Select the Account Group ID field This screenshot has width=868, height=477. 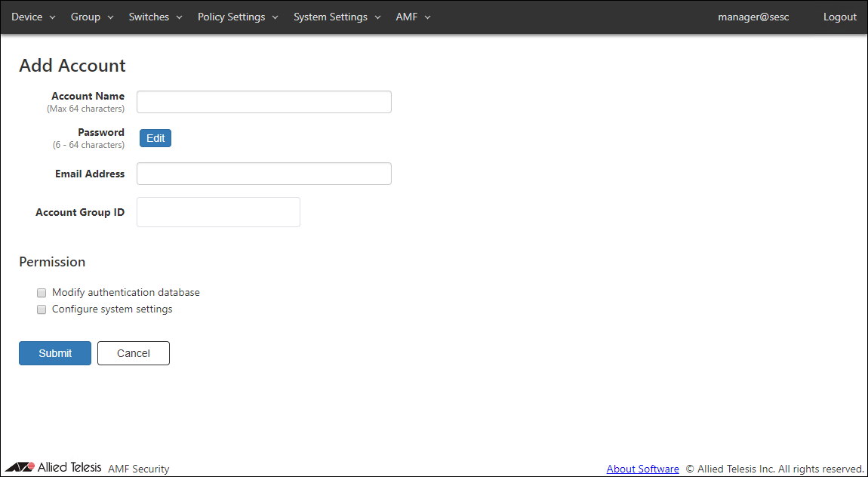[x=218, y=212]
